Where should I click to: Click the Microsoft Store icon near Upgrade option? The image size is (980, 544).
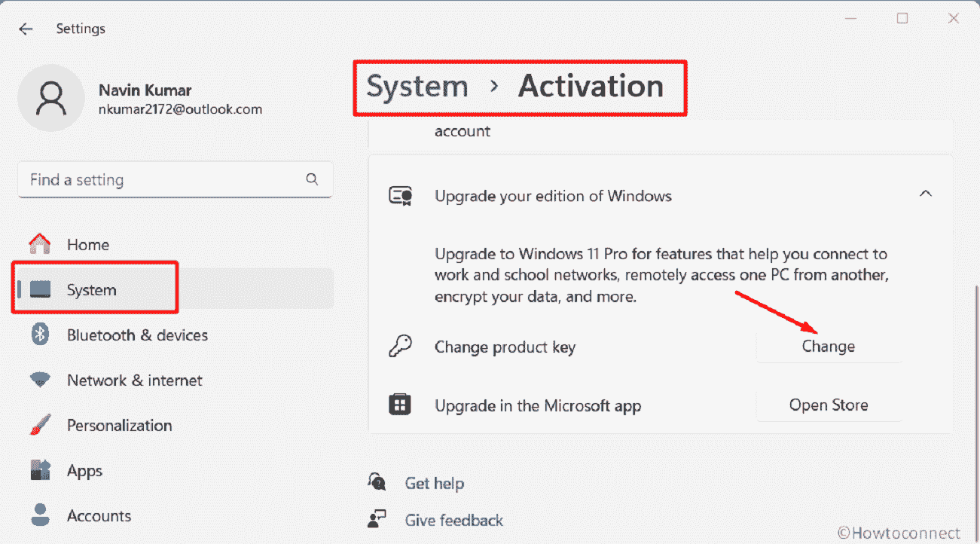399,405
